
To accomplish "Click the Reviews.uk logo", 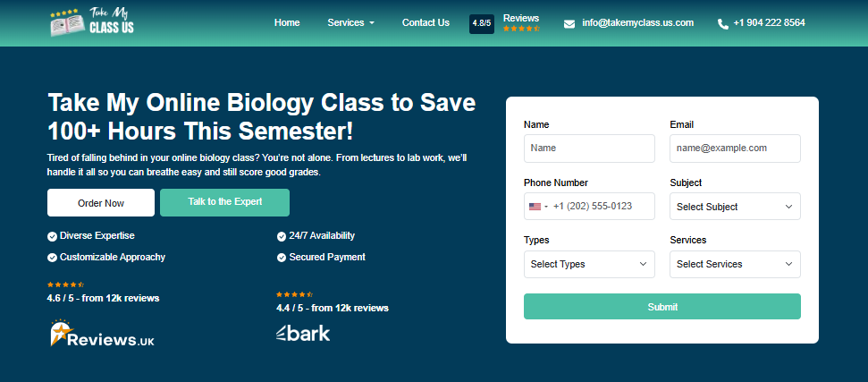I will pos(101,334).
